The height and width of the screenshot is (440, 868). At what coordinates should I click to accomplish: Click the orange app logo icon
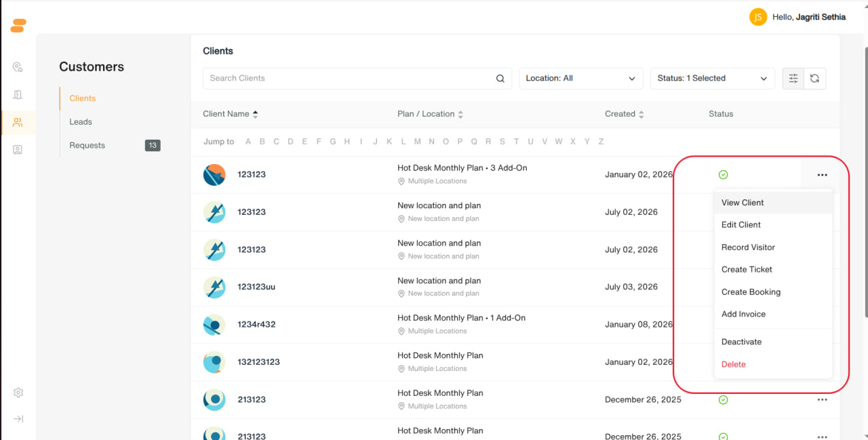(x=18, y=26)
